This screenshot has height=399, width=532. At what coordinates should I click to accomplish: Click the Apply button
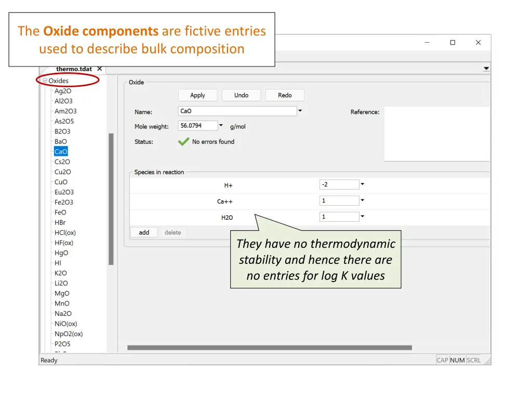[x=197, y=96]
